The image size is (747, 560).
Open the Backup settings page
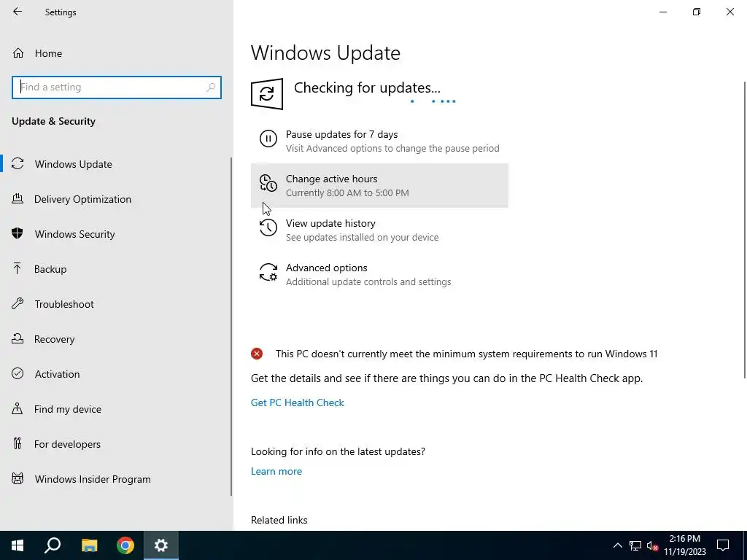(116, 269)
